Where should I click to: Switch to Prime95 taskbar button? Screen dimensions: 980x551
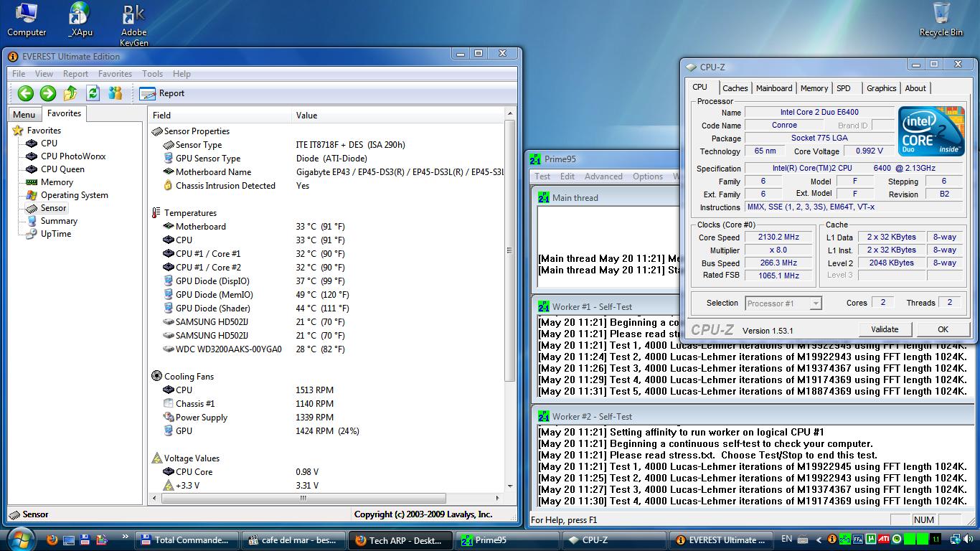(x=507, y=540)
